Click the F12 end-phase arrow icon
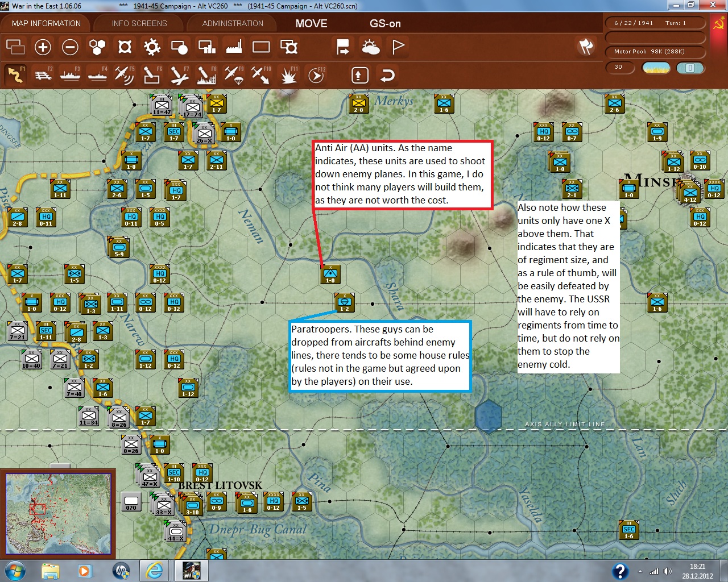This screenshot has width=728, height=582. point(316,75)
